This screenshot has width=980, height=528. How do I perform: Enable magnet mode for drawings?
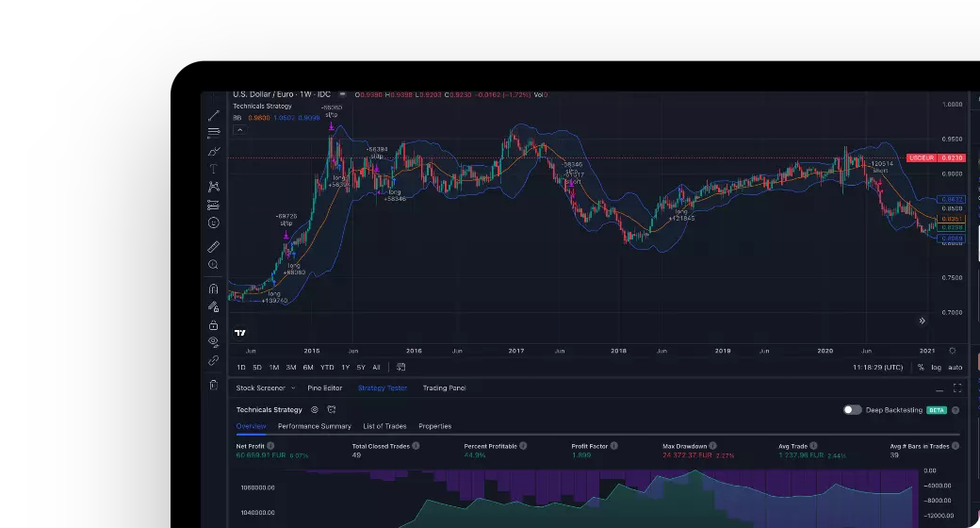tap(214, 289)
